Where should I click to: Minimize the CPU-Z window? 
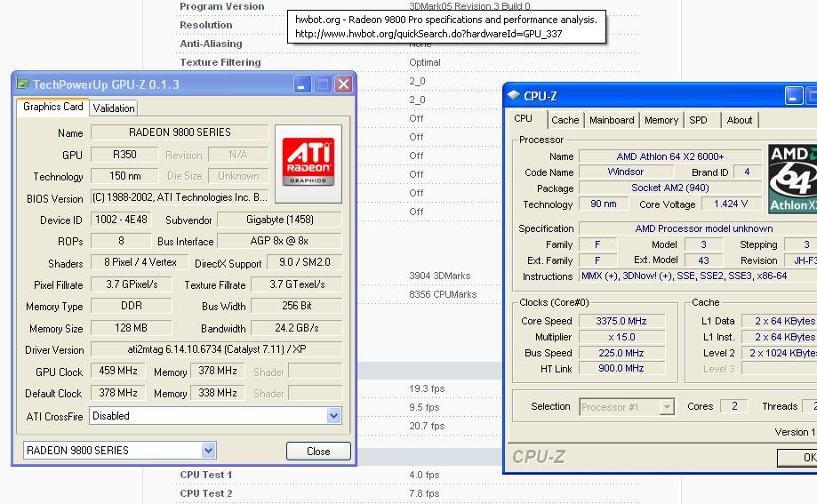click(794, 96)
